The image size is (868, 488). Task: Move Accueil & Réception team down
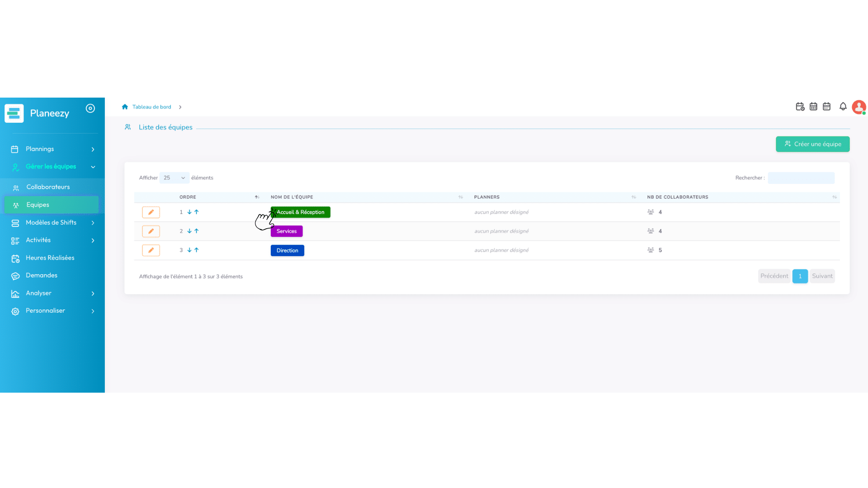tap(189, 212)
